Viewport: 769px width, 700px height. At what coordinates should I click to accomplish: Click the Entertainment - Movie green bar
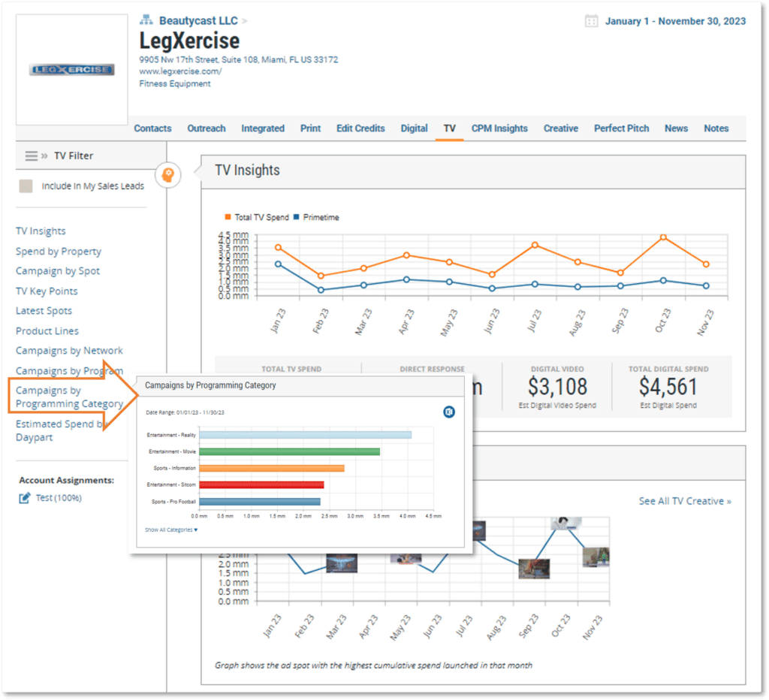point(289,452)
